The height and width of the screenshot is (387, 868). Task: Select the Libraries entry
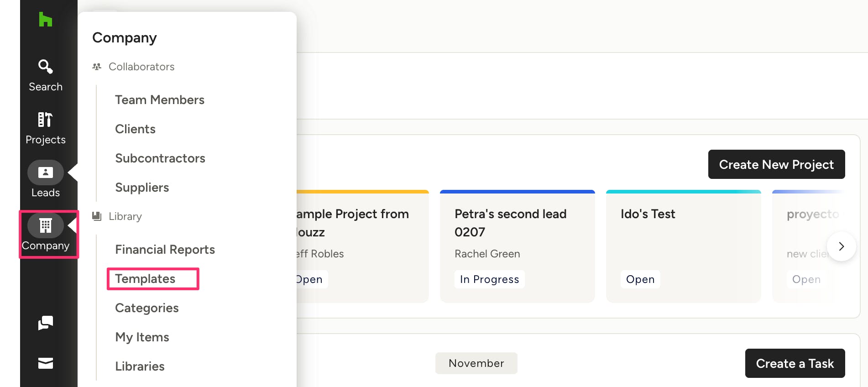[x=140, y=366]
